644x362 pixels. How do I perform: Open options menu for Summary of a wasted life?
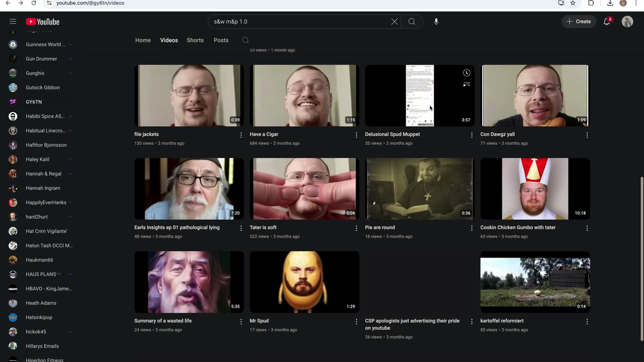tap(241, 321)
